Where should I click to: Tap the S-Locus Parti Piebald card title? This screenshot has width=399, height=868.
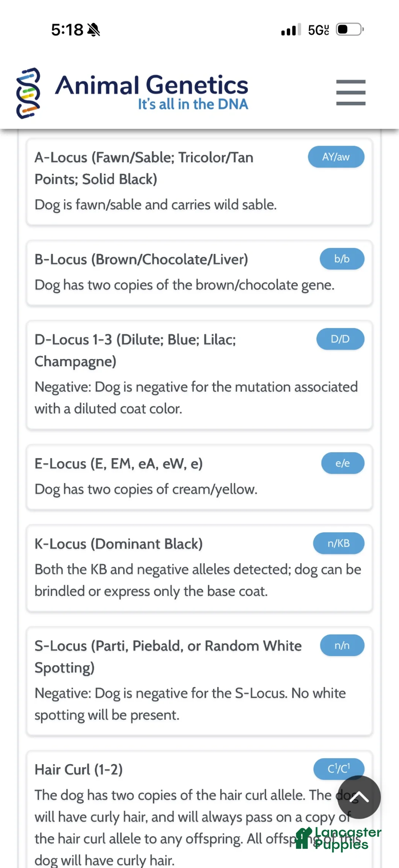click(168, 657)
